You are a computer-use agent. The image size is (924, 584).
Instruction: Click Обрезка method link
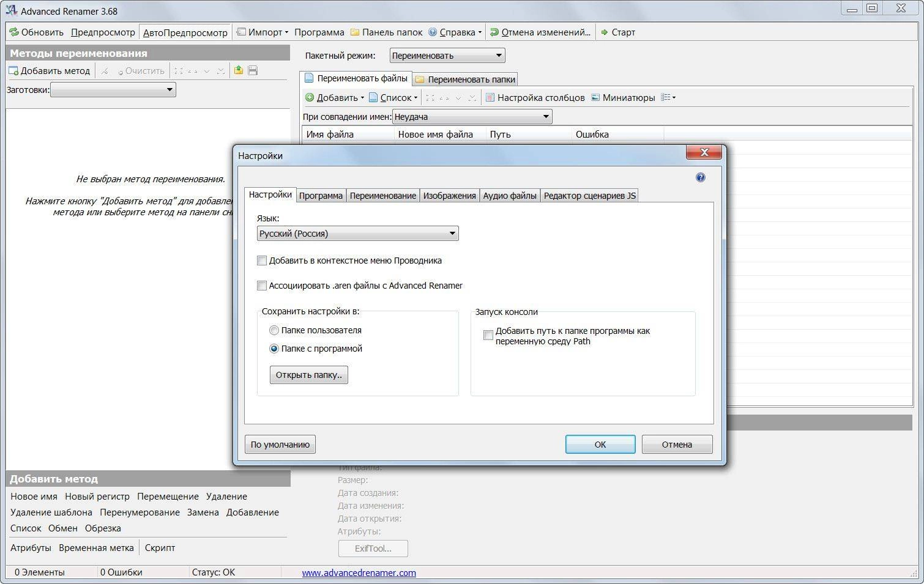[x=103, y=528]
